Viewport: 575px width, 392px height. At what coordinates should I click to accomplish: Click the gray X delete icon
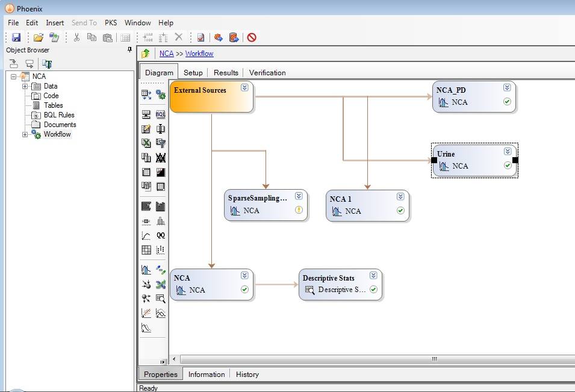179,37
